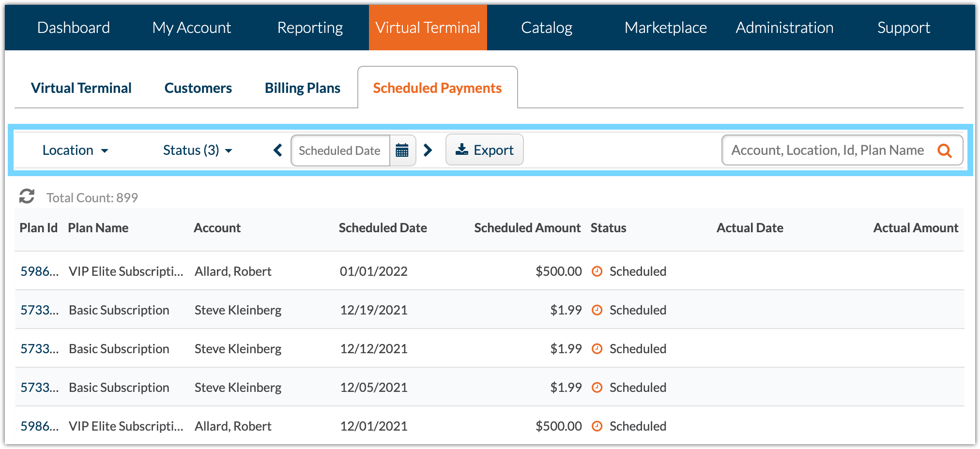This screenshot has height=449, width=980.
Task: Open plan 5733 link dated 12/05/2021
Action: 39,388
